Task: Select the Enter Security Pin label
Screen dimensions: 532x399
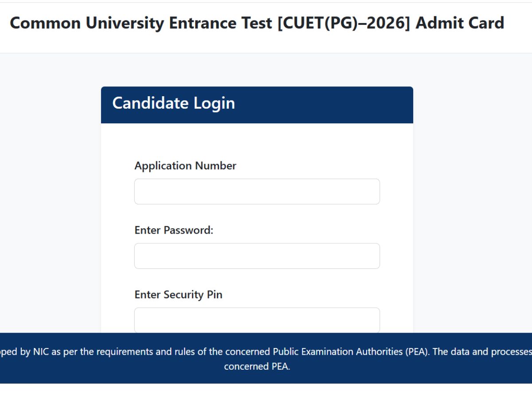Action: point(178,294)
